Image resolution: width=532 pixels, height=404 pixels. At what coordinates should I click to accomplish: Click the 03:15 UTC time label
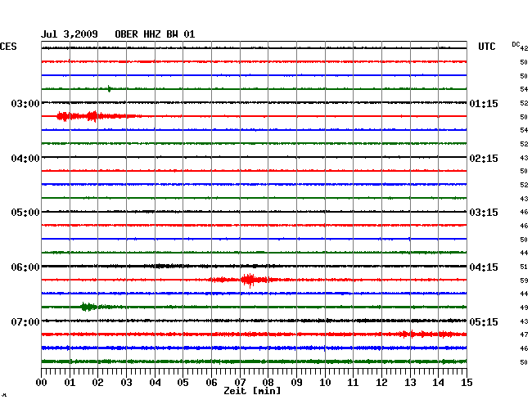click(484, 213)
